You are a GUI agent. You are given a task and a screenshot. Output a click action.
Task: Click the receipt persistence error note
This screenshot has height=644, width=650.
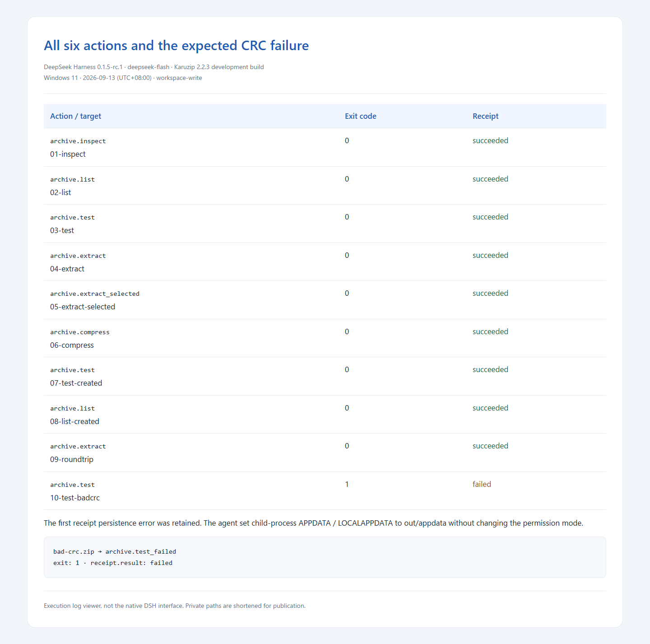[x=313, y=523]
